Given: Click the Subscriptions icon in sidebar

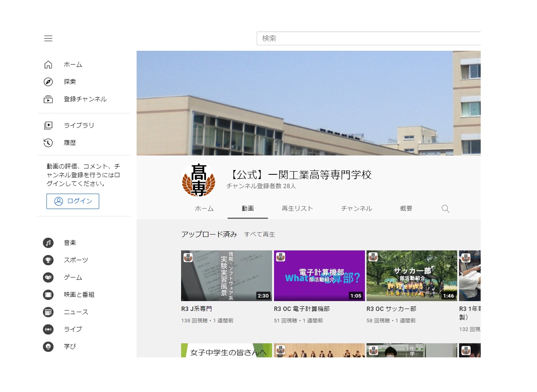Looking at the screenshot, I should click(48, 99).
